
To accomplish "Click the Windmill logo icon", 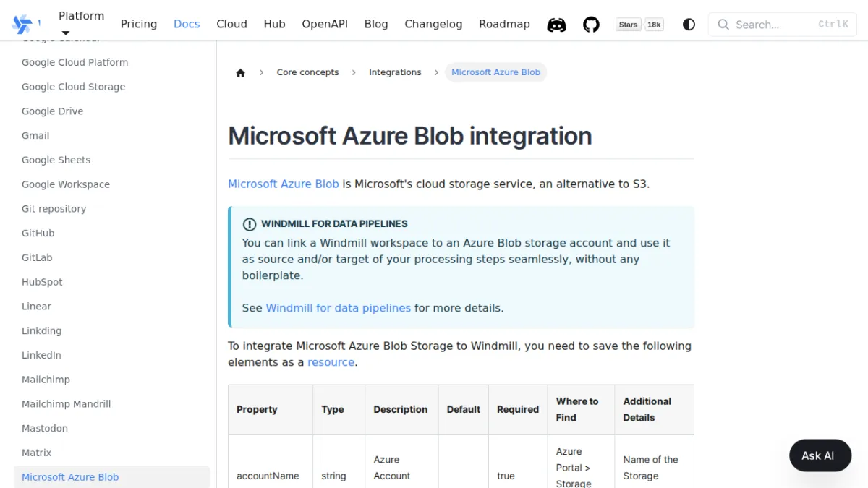I will coord(22,24).
